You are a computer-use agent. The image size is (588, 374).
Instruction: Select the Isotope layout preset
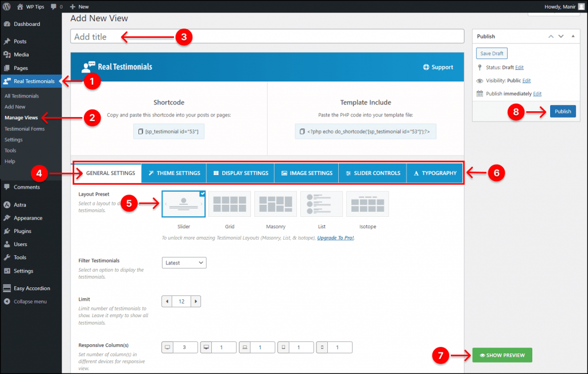(x=367, y=204)
